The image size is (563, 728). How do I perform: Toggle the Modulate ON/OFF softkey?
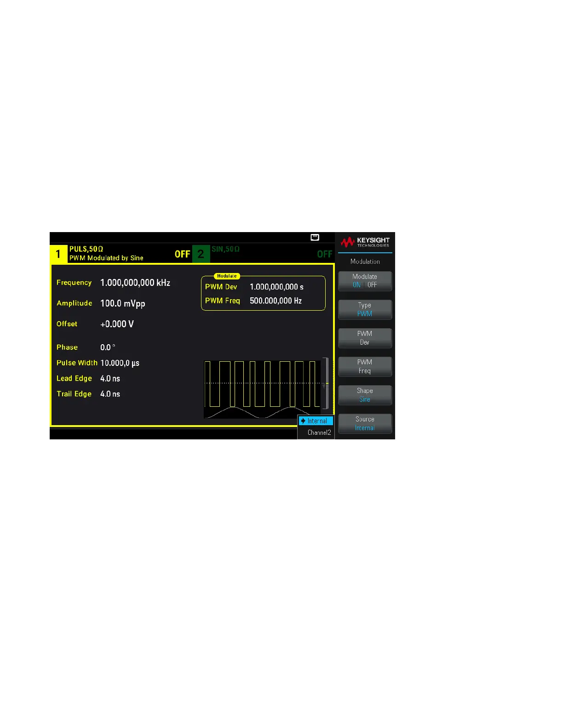pos(365,281)
